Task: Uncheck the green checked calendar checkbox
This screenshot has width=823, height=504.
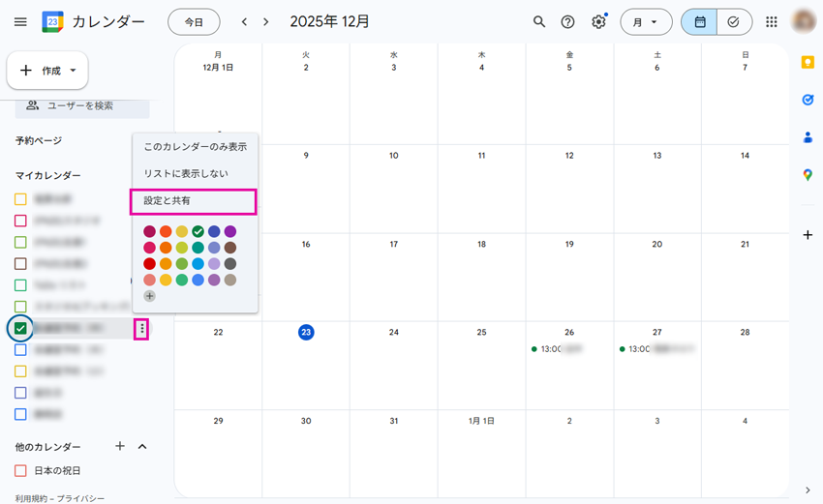Action: pos(20,329)
